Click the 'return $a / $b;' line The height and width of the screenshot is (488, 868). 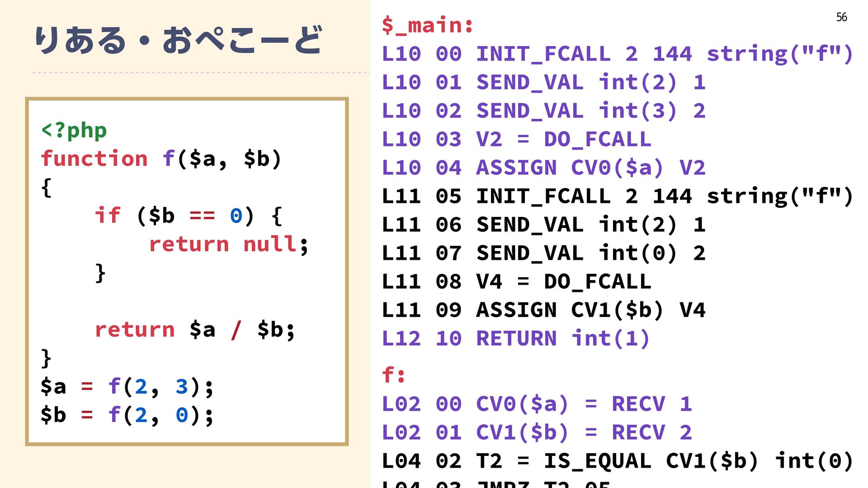pos(194,329)
